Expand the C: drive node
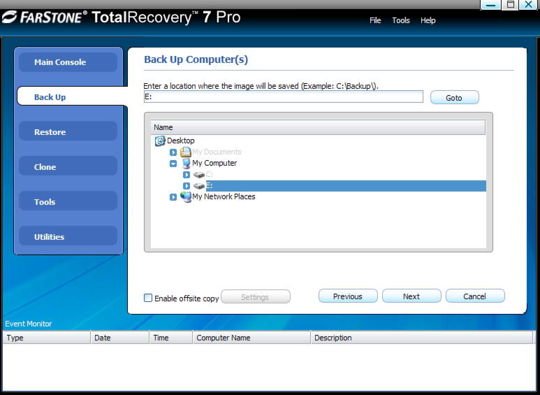Image resolution: width=540 pixels, height=395 pixels. click(x=186, y=175)
